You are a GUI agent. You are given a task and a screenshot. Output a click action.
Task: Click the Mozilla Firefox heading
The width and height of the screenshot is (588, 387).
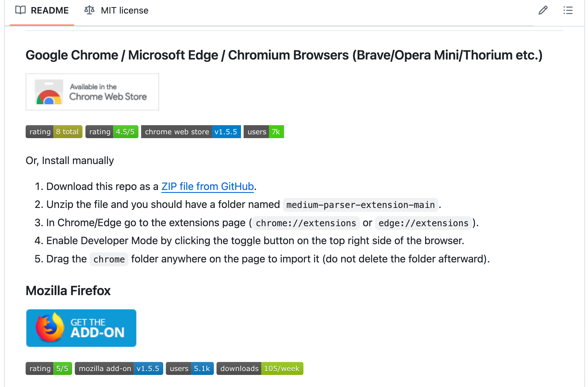point(68,291)
